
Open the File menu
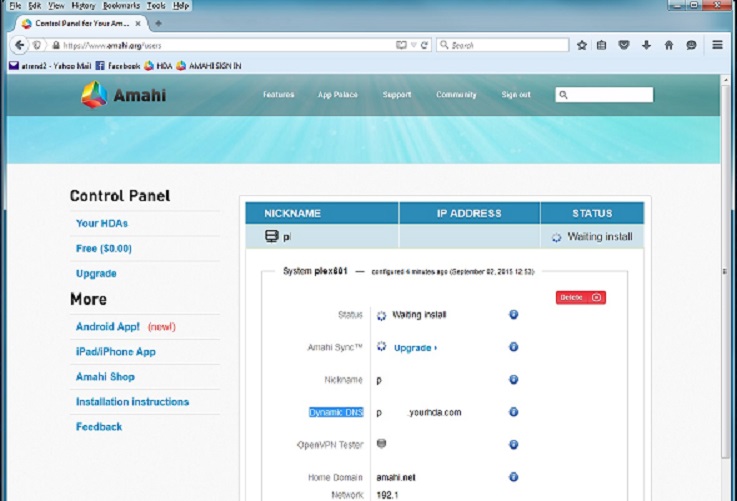16,6
